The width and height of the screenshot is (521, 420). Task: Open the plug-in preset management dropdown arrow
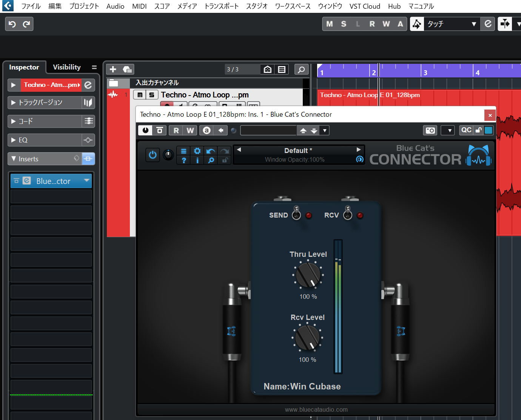pos(325,130)
